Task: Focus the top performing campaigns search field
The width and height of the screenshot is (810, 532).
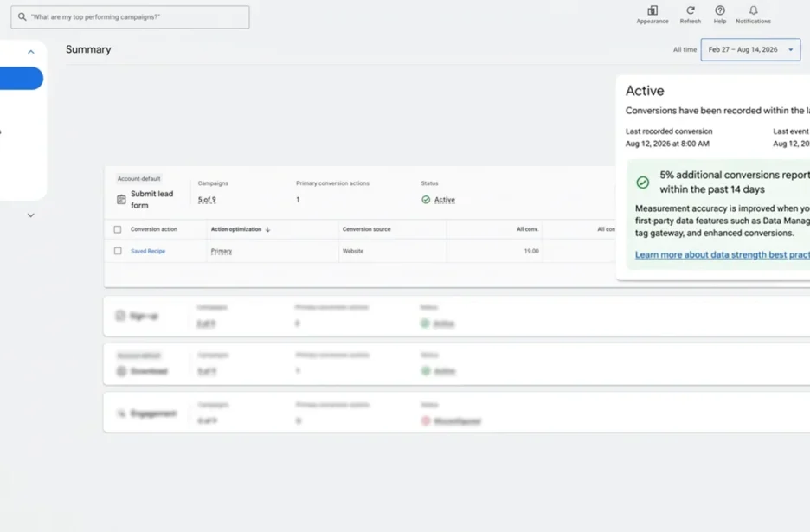Action: point(130,17)
